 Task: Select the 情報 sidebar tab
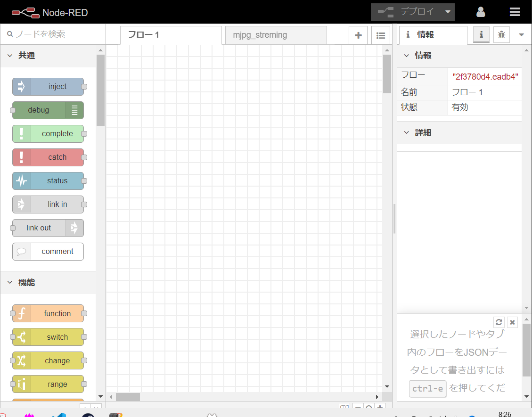[433, 34]
